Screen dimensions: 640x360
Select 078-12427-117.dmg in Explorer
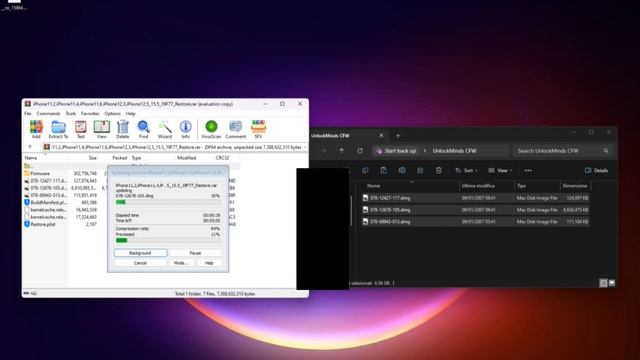pyautogui.click(x=476, y=198)
